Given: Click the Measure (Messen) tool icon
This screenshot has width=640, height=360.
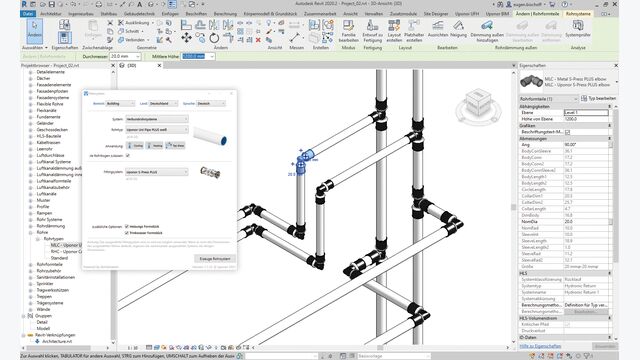Looking at the screenshot, I should click(x=295, y=38).
